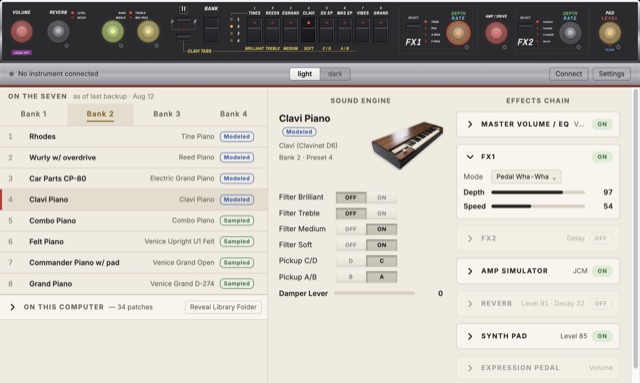
Task: Toggle Synth Pad ON switch
Action: click(x=602, y=336)
